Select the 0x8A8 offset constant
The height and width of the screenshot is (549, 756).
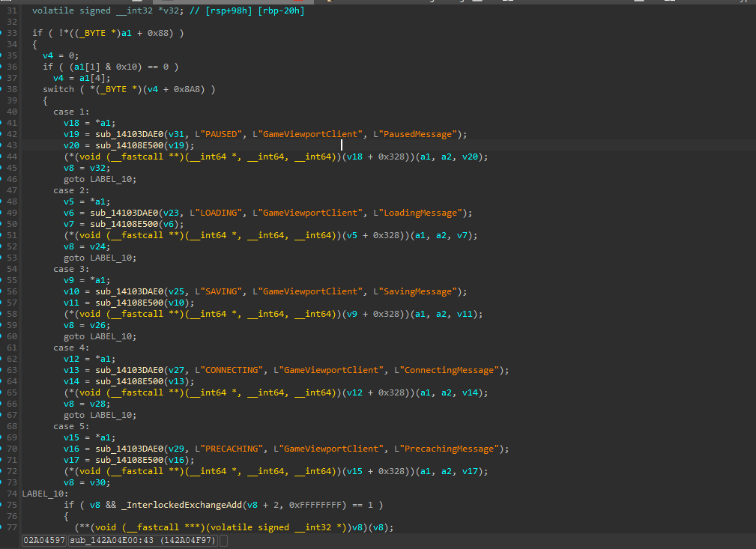(187, 90)
